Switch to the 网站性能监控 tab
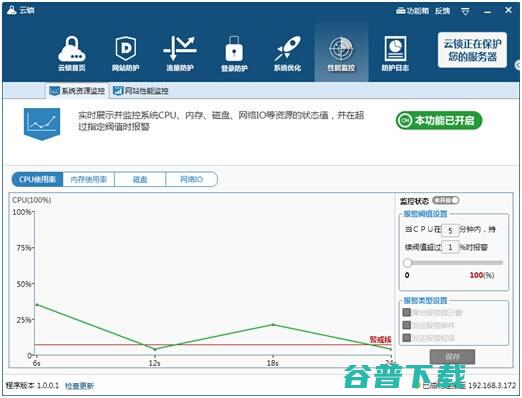This screenshot has height=398, width=522. (x=141, y=91)
